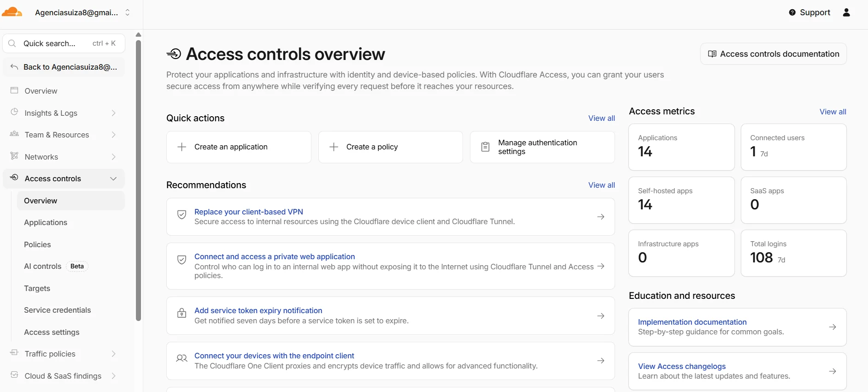This screenshot has height=392, width=868.
Task: Expand the Insights & Logs chevron
Action: [x=113, y=113]
